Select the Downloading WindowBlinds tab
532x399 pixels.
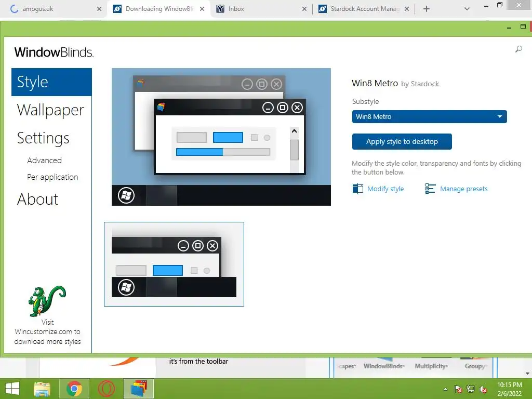(x=159, y=9)
